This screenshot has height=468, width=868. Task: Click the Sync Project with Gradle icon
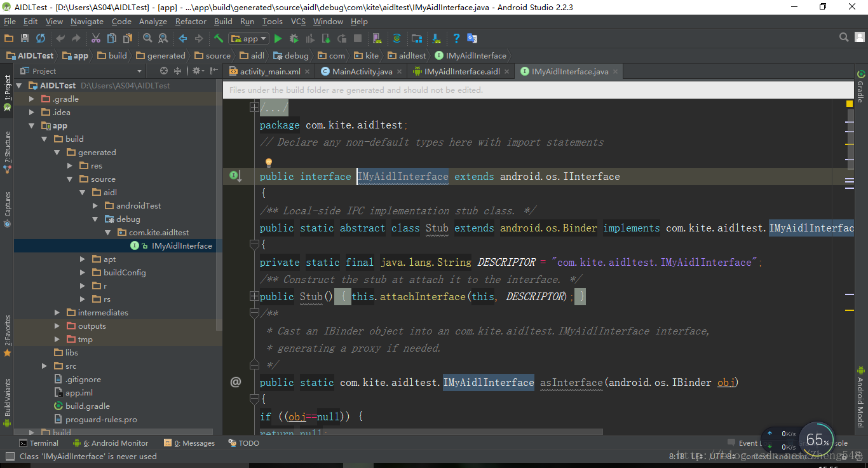tap(397, 39)
